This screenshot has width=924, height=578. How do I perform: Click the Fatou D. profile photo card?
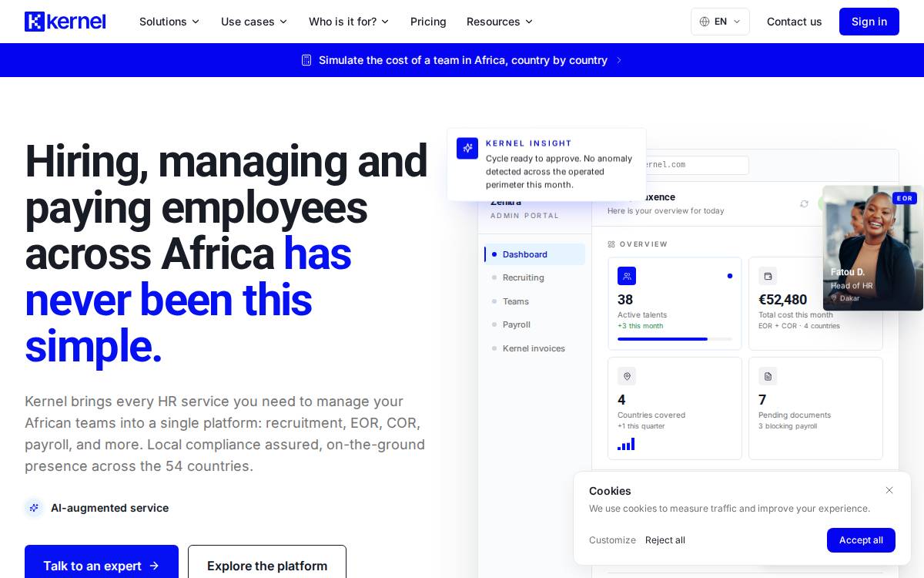click(x=872, y=248)
